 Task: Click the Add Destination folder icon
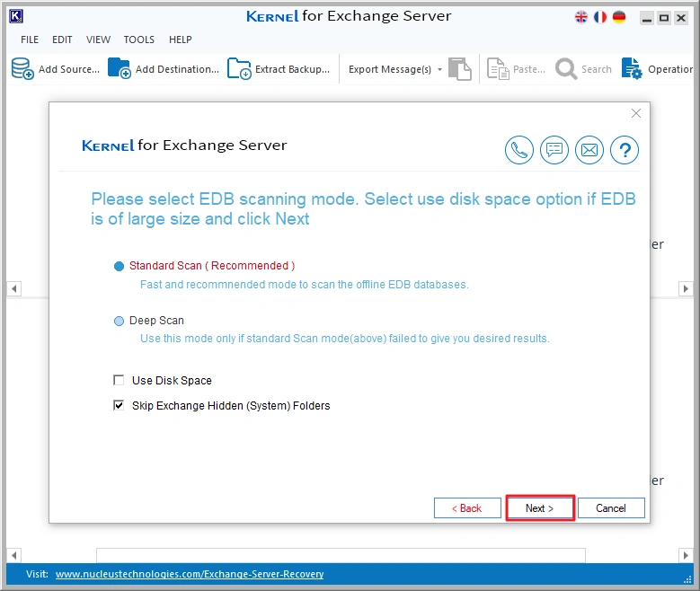120,68
